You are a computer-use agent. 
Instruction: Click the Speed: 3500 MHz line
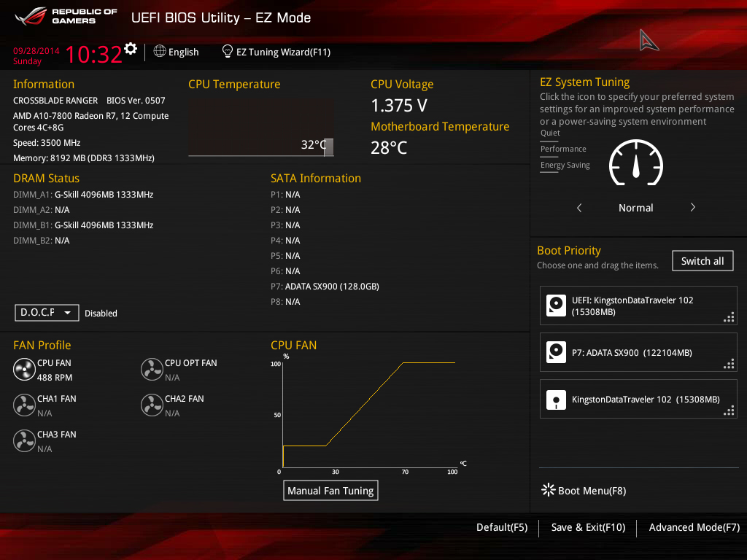coord(47,143)
